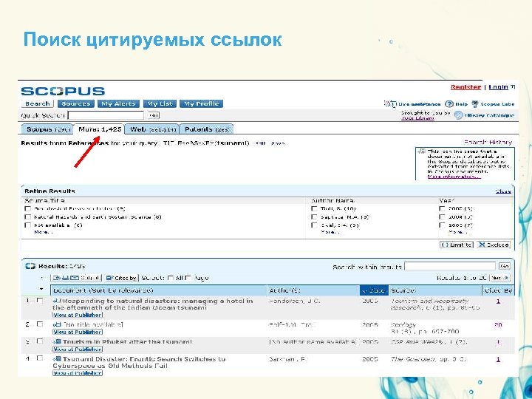Open the My List navigation tab
Screen dimensions: 532x399
click(x=160, y=104)
